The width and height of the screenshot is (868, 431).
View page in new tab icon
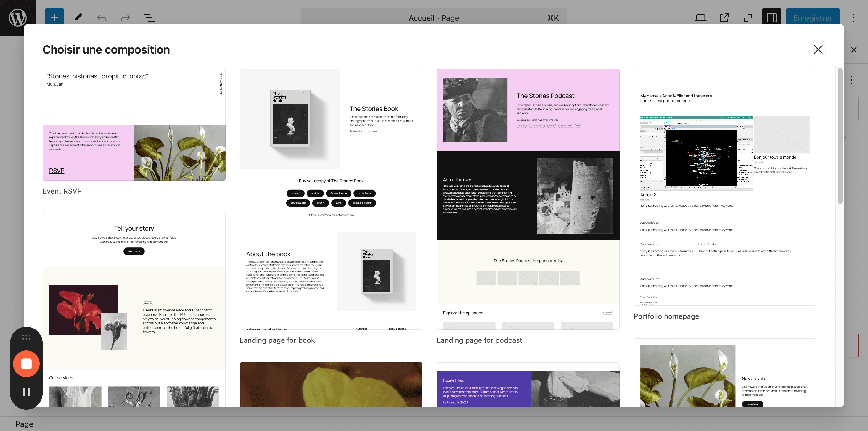(x=724, y=17)
